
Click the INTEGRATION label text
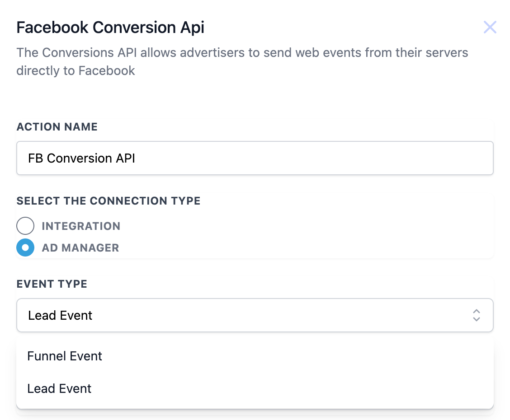click(x=81, y=226)
